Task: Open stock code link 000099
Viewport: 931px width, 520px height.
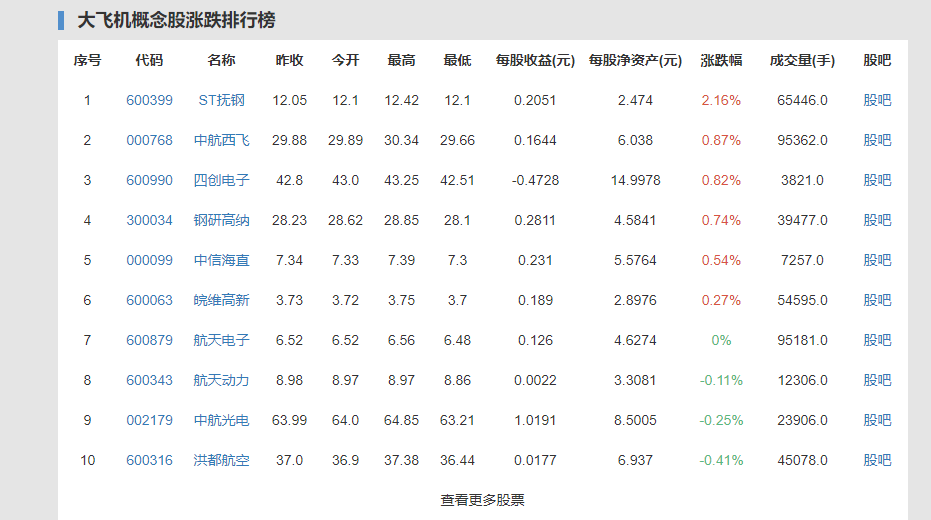Action: (149, 260)
